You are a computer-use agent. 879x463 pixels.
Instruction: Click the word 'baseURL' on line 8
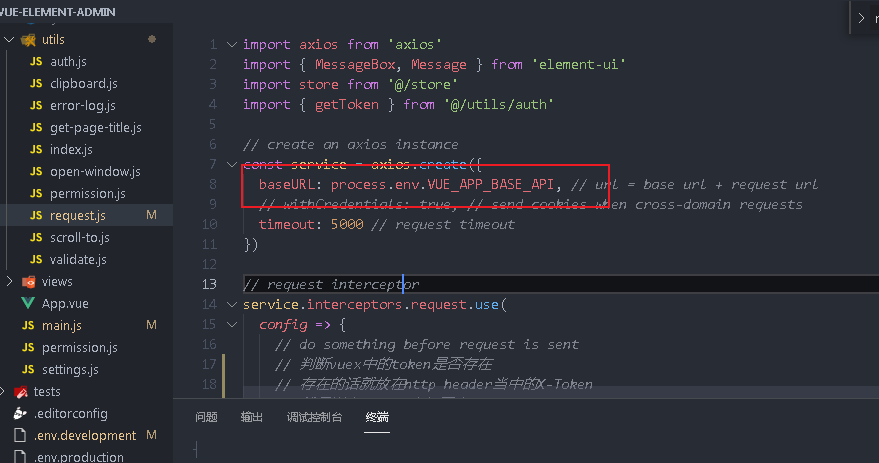point(286,184)
